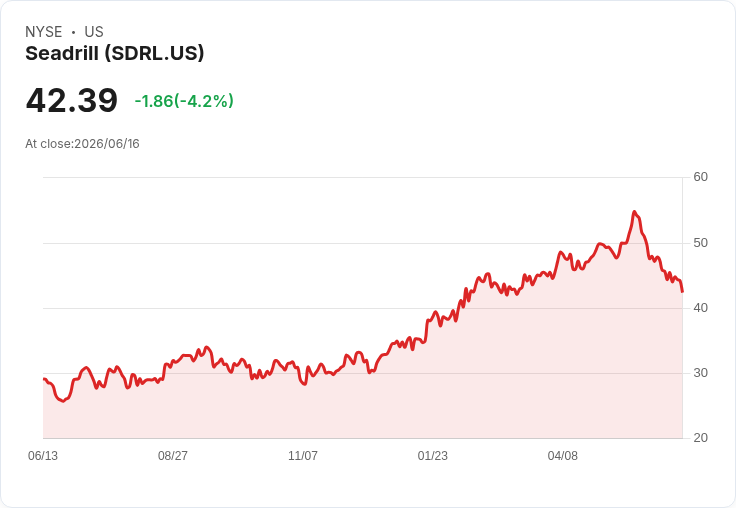The width and height of the screenshot is (736, 508).
Task: Click the US market label
Action: [94, 32]
